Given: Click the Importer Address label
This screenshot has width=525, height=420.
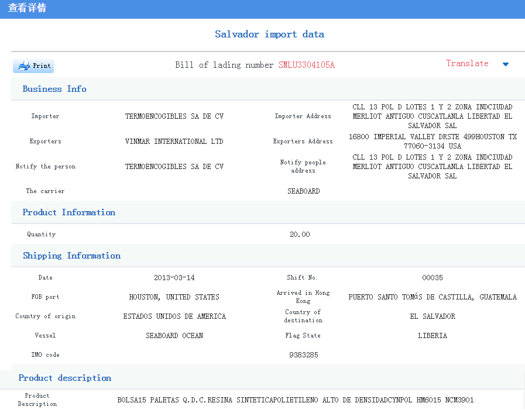Looking at the screenshot, I should (x=303, y=116).
